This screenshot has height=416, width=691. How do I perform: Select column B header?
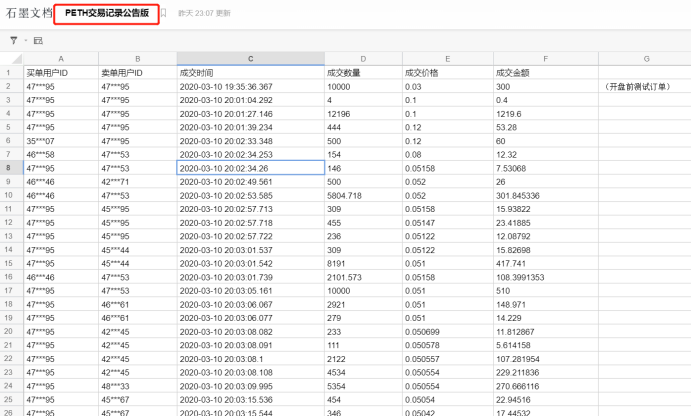pyautogui.click(x=137, y=59)
